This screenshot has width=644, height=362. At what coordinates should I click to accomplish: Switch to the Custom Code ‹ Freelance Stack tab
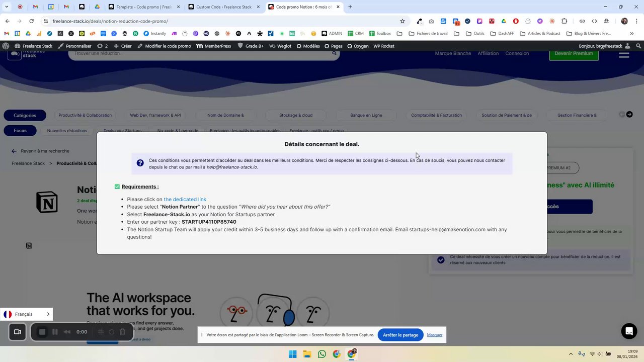(x=223, y=7)
